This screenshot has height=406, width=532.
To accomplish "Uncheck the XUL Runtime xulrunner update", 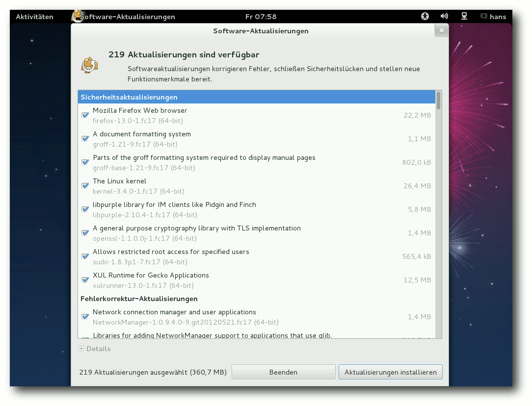I will pos(85,280).
